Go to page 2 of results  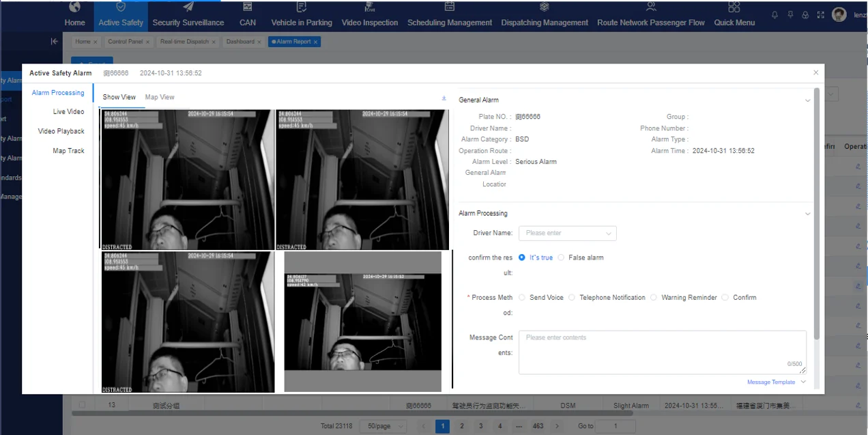(x=462, y=426)
